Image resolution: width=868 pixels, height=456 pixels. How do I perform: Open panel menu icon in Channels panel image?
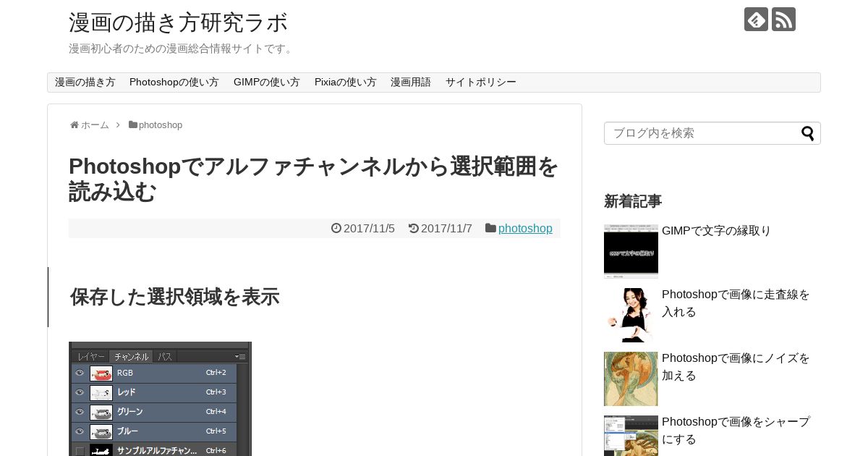coord(240,357)
